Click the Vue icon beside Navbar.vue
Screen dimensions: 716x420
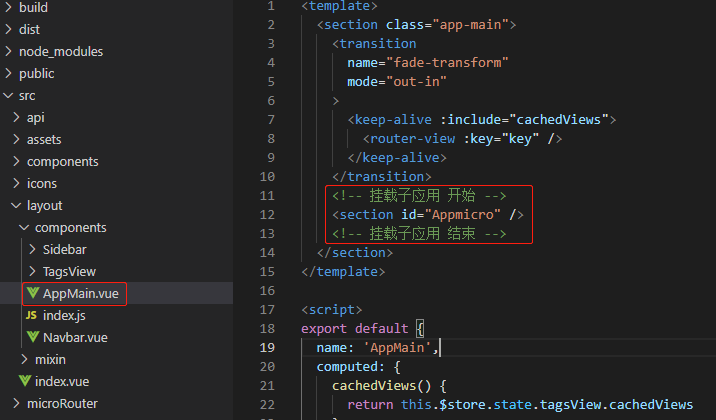click(x=33, y=338)
